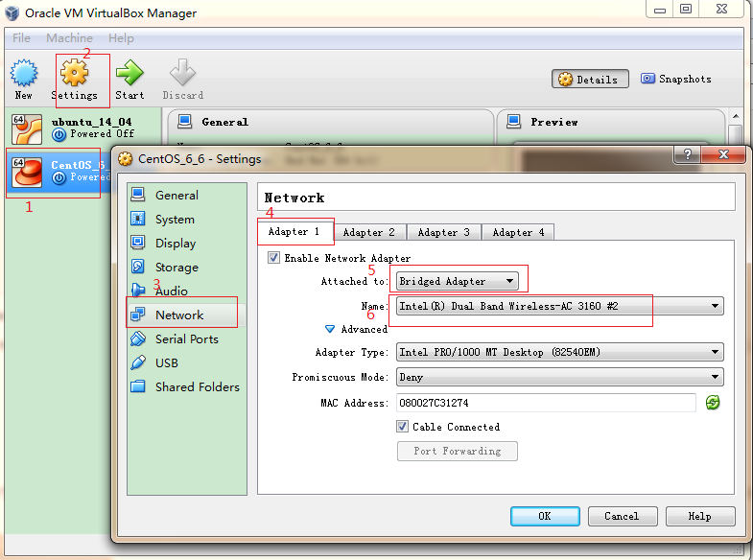Open the Machine menu

[x=70, y=38]
